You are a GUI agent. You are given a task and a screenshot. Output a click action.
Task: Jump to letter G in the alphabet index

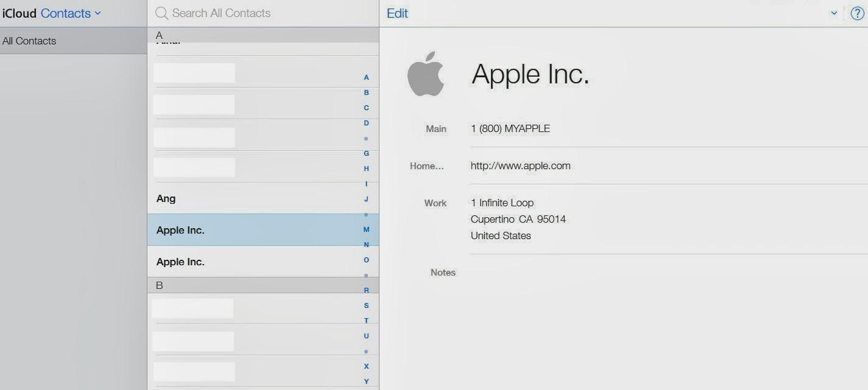click(366, 153)
